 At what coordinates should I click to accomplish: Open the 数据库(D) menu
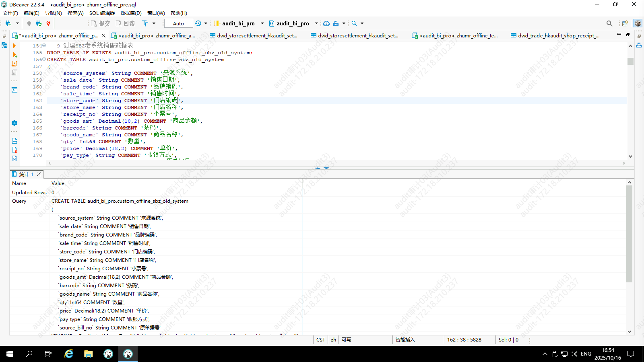[131, 13]
